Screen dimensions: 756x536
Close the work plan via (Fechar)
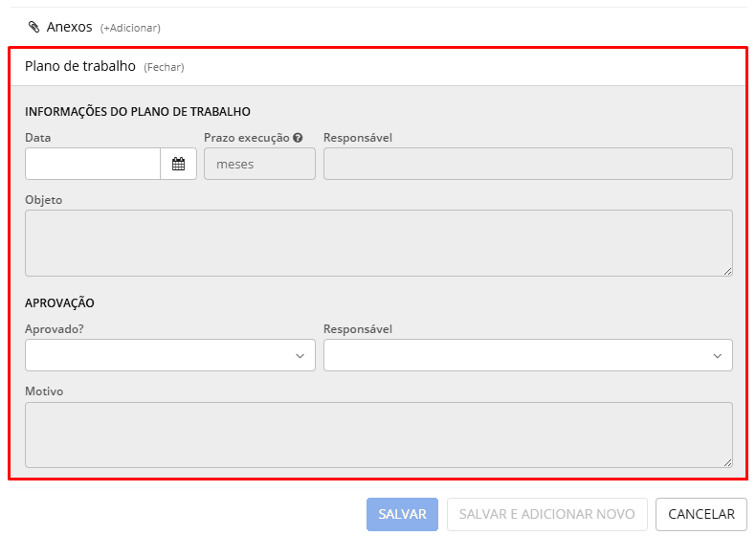[x=164, y=67]
